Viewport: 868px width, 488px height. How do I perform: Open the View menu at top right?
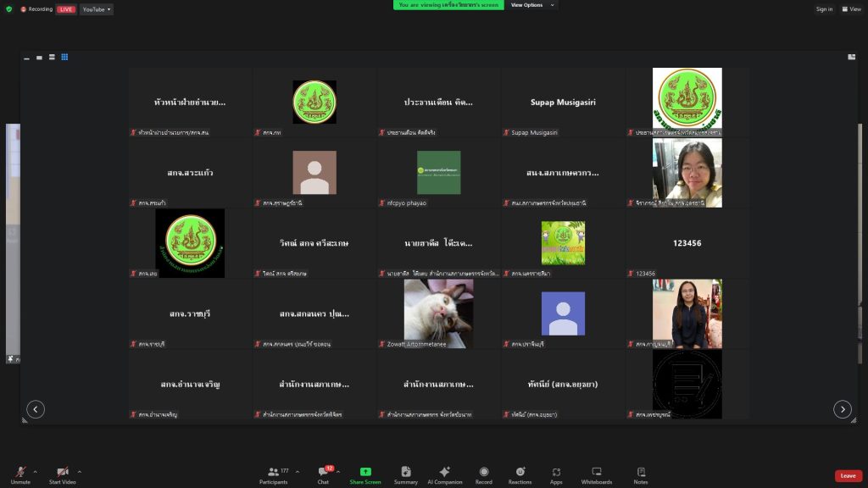pyautogui.click(x=852, y=9)
